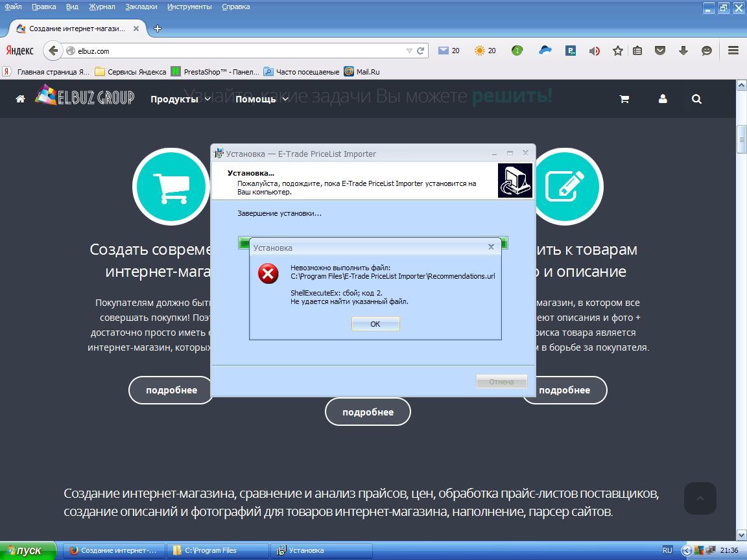Bookmark this page with the star icon
747x560 pixels.
618,51
